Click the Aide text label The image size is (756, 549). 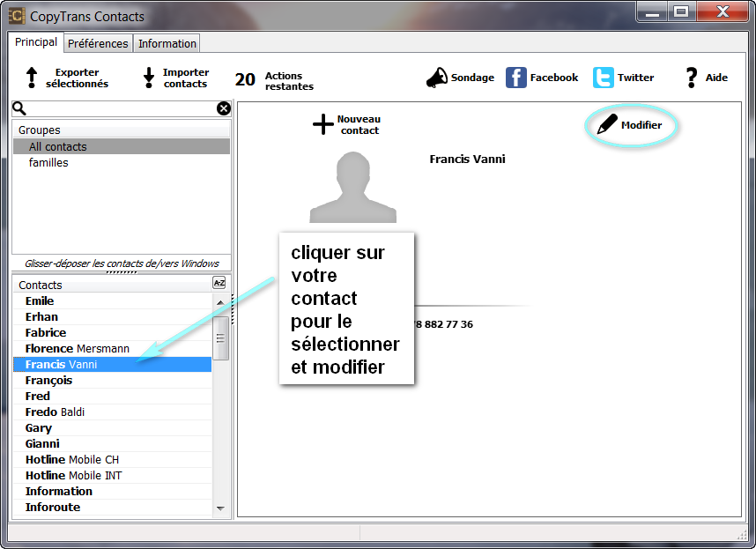click(716, 78)
